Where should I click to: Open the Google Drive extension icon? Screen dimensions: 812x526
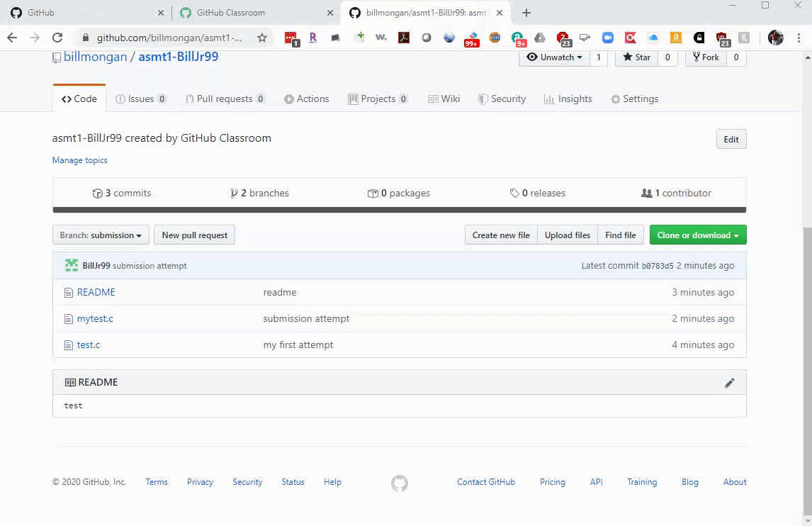click(x=540, y=38)
